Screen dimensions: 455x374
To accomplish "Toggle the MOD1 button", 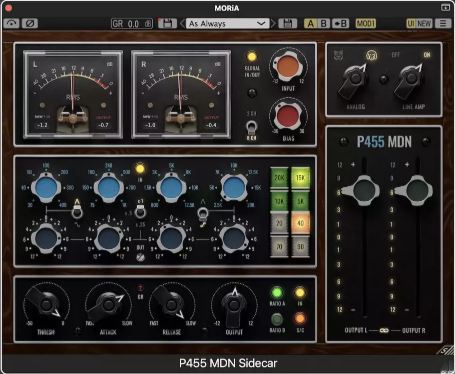I will [366, 23].
